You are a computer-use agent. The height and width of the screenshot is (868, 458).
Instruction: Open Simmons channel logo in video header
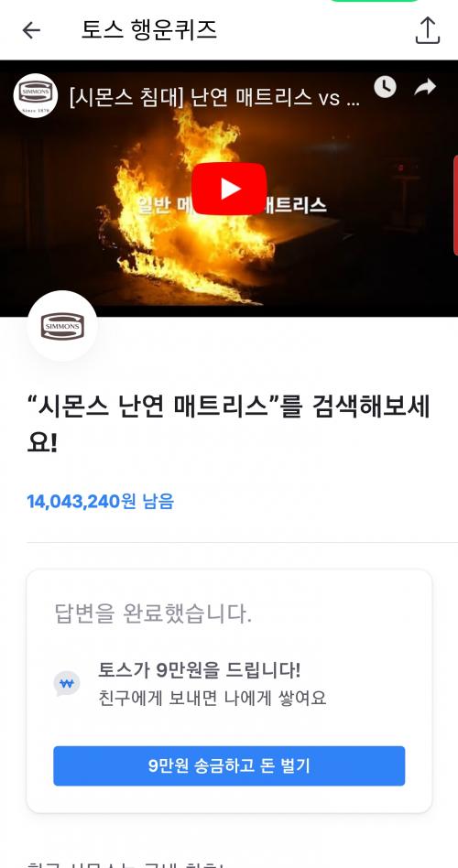coord(36,95)
